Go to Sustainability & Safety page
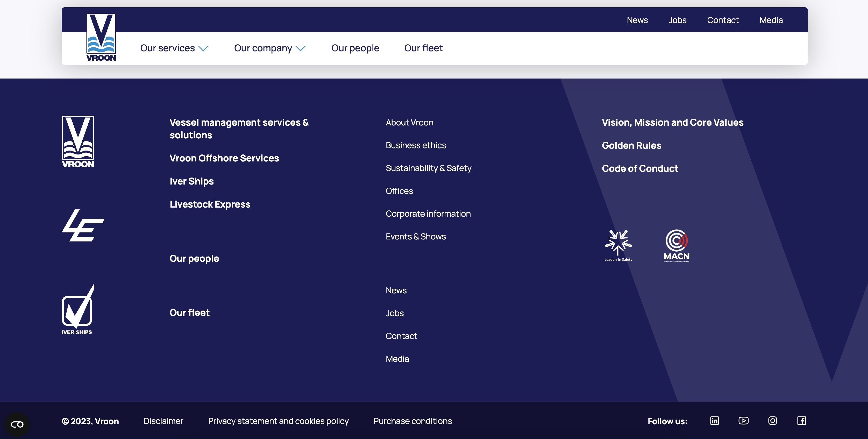868x439 pixels. (x=428, y=168)
